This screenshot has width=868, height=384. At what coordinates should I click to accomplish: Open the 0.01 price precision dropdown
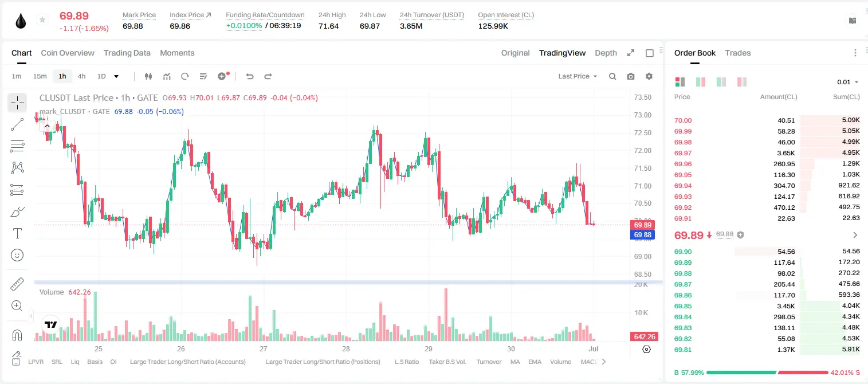coord(847,82)
